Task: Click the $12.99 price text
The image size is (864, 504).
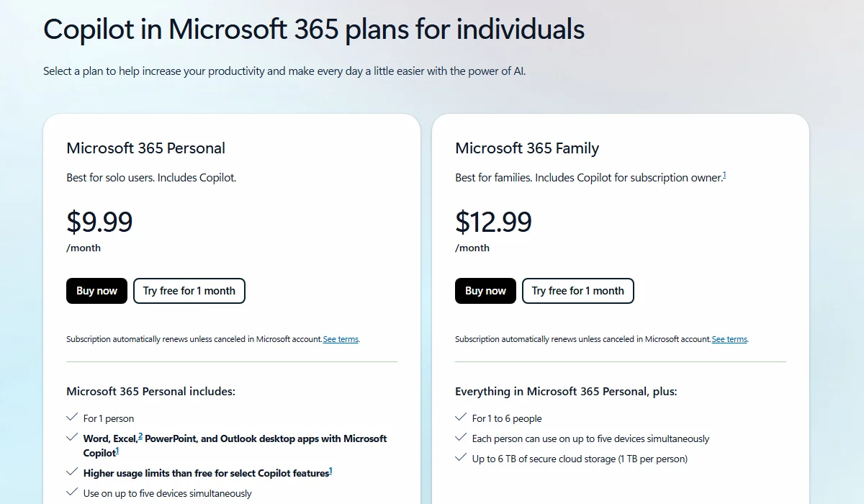Action: (x=493, y=222)
